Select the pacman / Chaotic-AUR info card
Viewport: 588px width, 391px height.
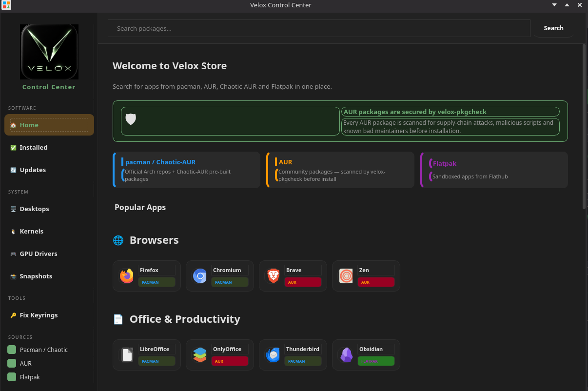(x=186, y=170)
